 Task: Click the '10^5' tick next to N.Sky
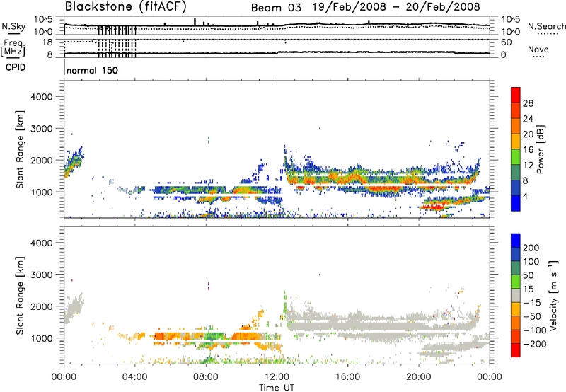43,20
